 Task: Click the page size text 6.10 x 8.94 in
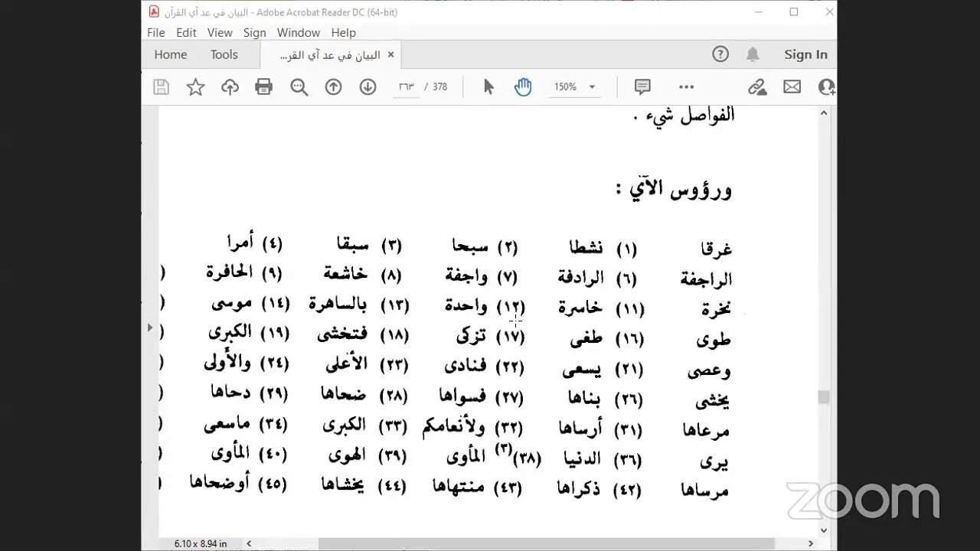click(200, 543)
